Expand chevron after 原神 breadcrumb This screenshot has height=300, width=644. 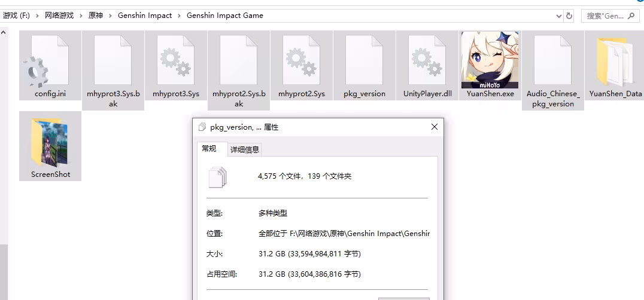click(x=110, y=16)
